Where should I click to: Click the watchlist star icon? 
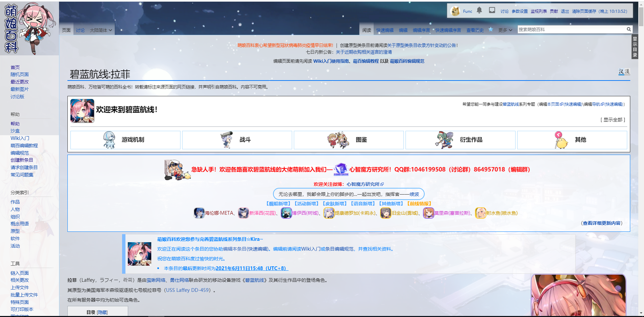click(x=490, y=30)
